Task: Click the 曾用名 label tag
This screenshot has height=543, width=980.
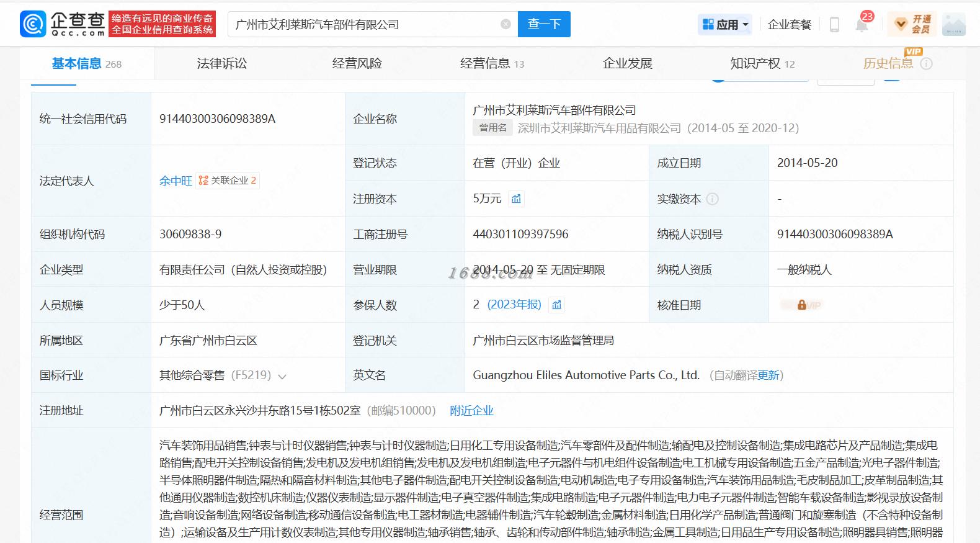Action: [x=493, y=128]
